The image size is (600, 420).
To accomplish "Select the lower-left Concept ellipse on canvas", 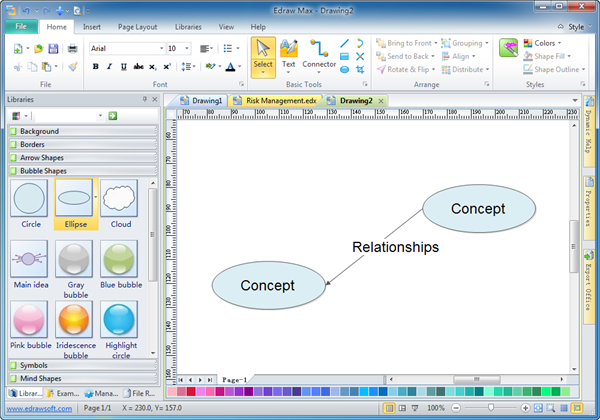I will click(x=268, y=285).
